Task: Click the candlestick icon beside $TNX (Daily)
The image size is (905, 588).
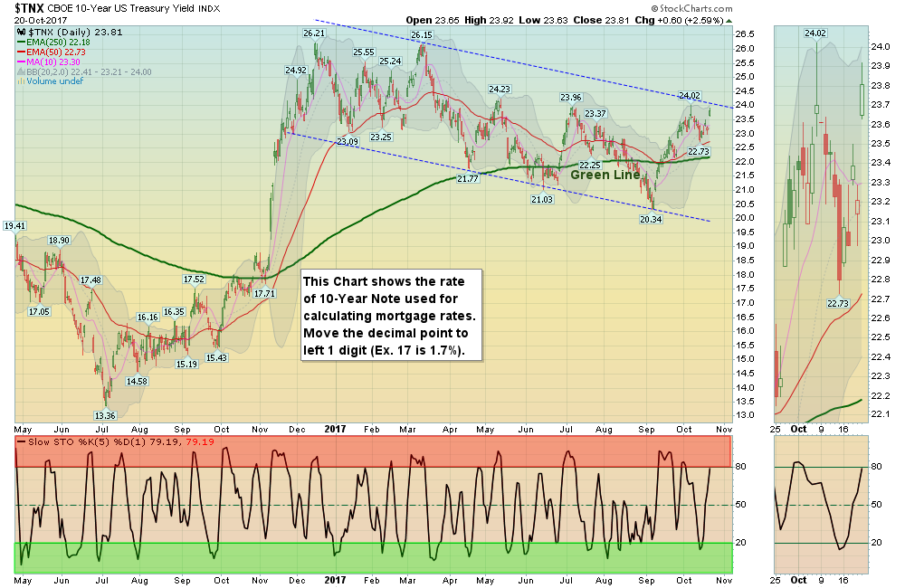Action: 22,33
